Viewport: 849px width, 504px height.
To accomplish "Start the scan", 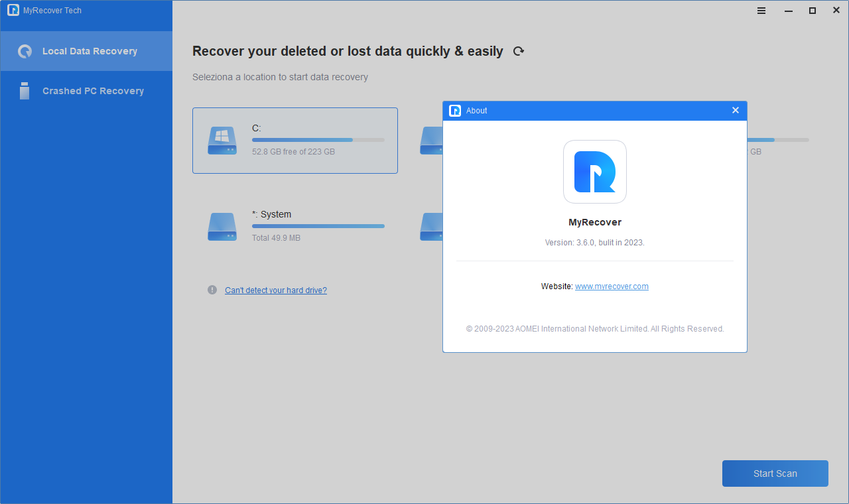I will (x=775, y=473).
